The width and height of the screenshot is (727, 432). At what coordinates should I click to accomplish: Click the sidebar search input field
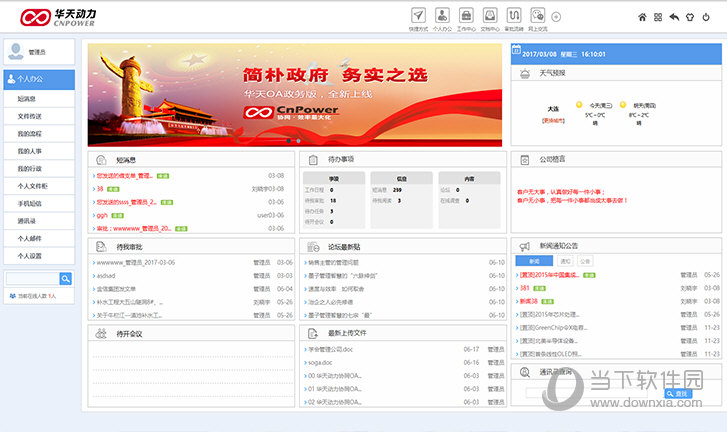[x=32, y=279]
